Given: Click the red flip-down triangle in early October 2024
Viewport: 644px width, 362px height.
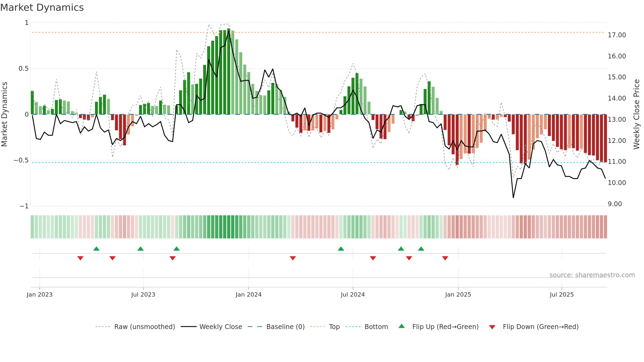Looking at the screenshot, I should 409,258.
